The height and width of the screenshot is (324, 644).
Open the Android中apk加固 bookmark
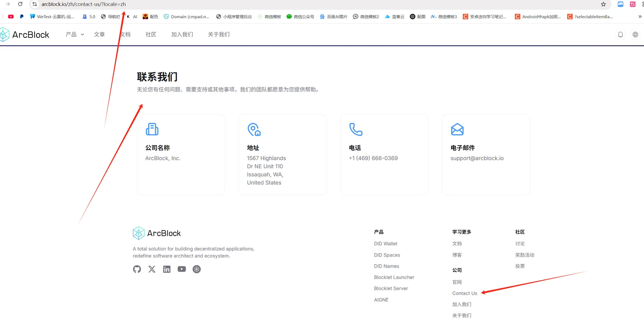pyautogui.click(x=538, y=17)
